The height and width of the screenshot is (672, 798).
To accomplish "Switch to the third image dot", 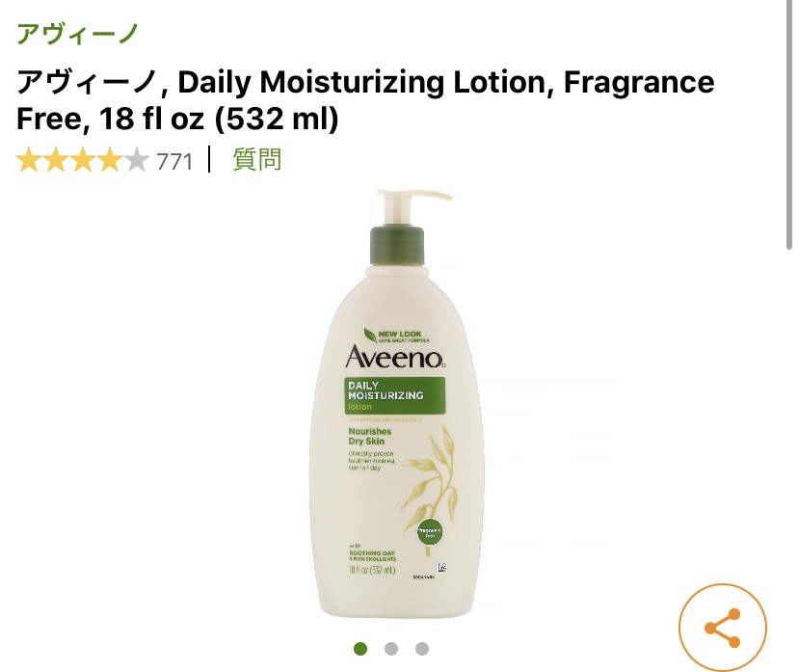I will pyautogui.click(x=422, y=649).
